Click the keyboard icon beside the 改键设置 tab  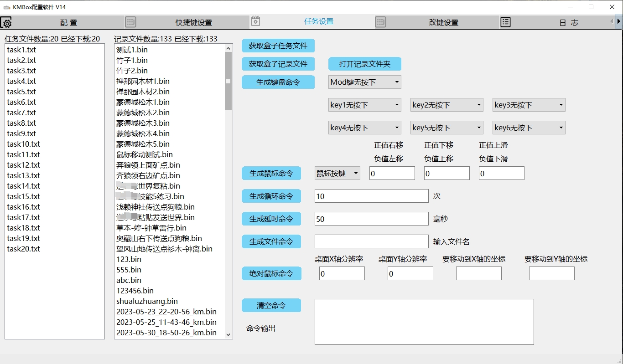(380, 22)
